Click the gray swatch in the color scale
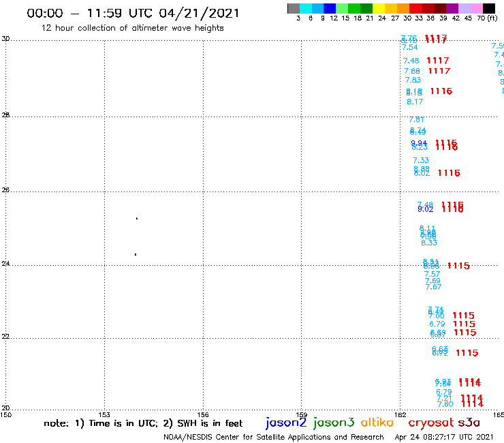This screenshot has width=504, height=443. [x=294, y=8]
